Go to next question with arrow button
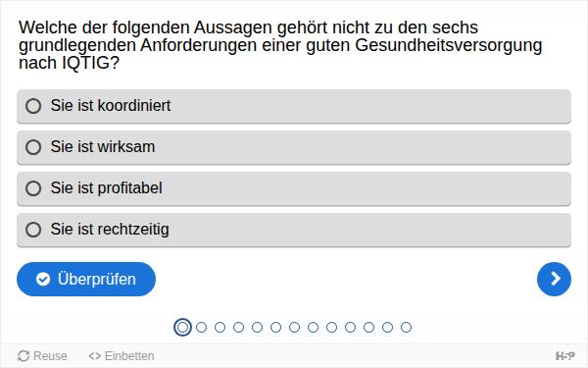588x368 pixels. pos(554,279)
